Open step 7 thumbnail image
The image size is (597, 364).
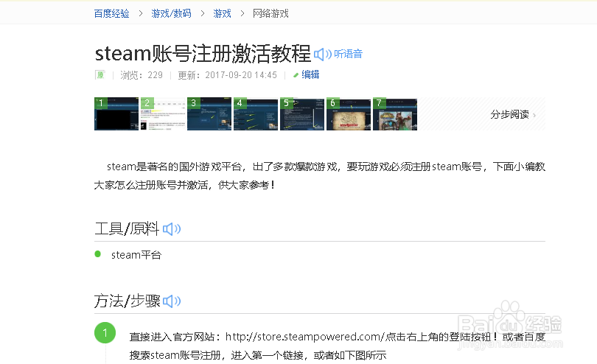point(395,114)
